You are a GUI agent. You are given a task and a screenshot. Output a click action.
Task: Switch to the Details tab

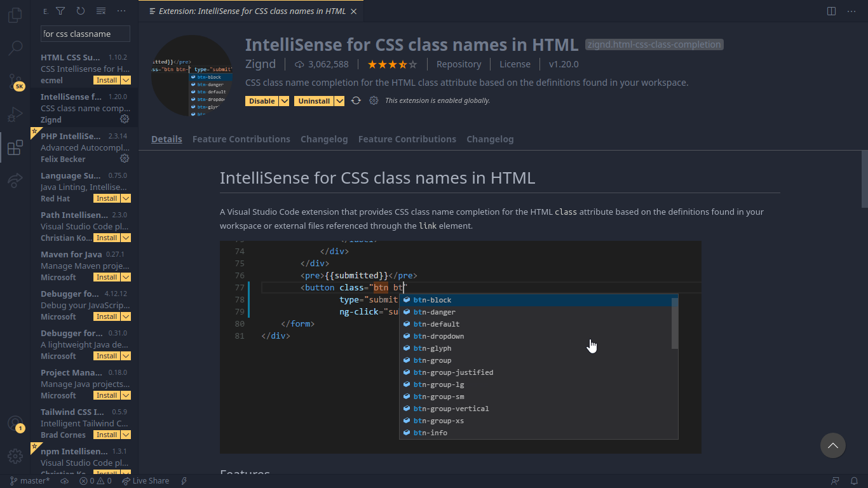click(x=166, y=139)
